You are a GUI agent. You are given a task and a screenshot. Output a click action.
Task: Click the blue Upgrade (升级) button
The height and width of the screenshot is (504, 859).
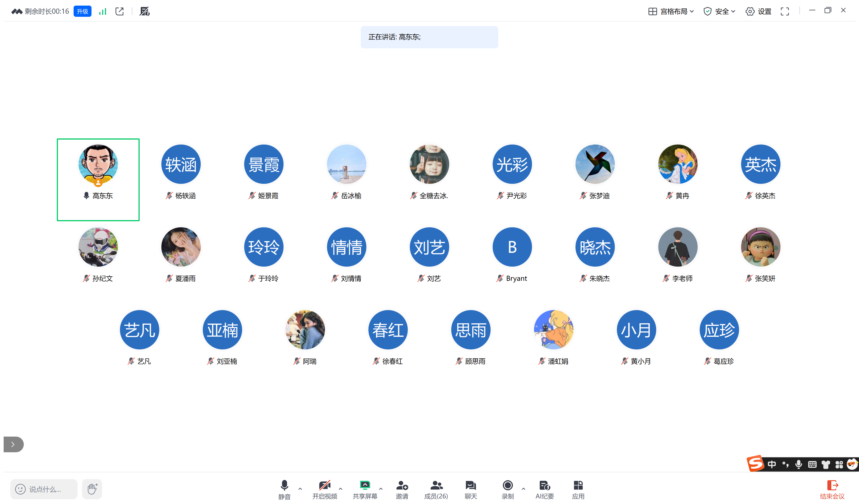(x=83, y=11)
